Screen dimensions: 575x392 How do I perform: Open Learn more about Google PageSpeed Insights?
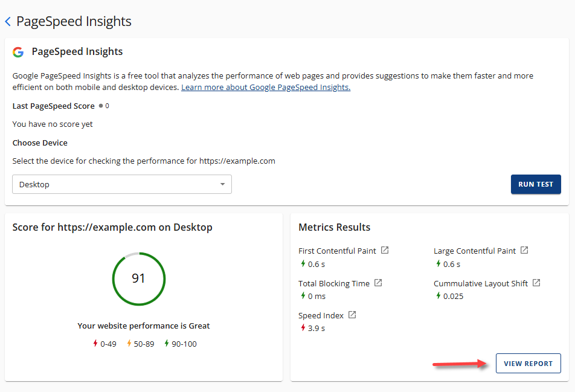pyautogui.click(x=265, y=87)
